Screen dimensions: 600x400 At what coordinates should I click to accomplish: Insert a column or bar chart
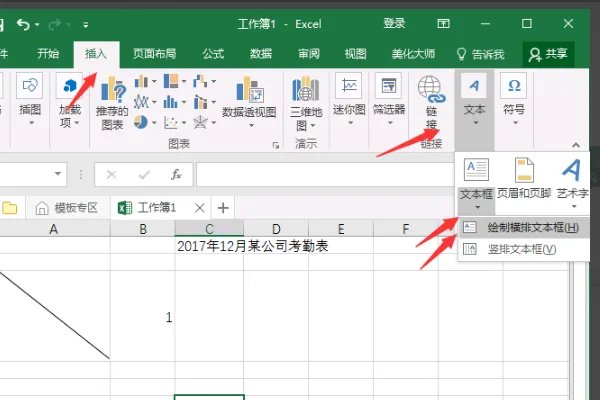pos(141,81)
